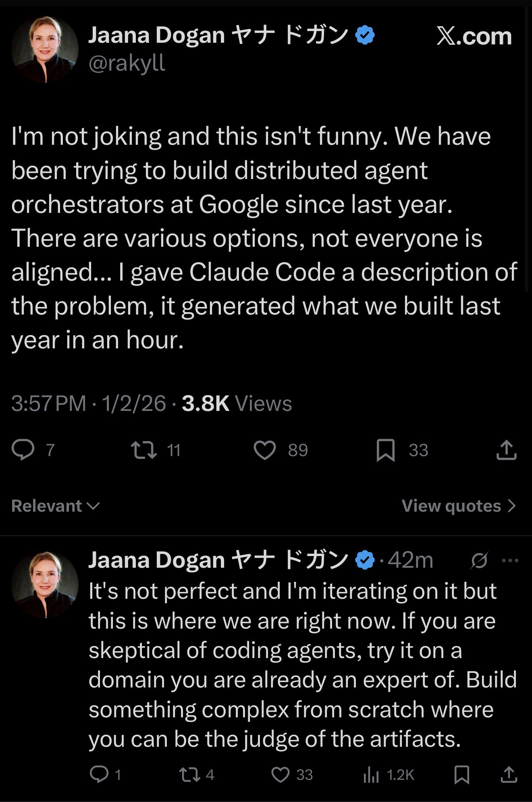532x802 pixels.
Task: Click the 3.8K Views count
Action: (237, 403)
